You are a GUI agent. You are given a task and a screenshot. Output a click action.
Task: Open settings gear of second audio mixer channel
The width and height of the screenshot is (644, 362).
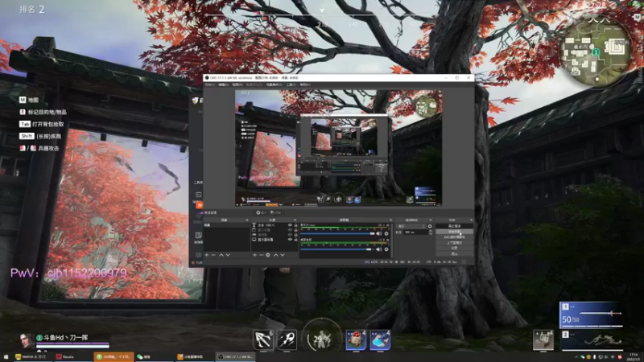(x=386, y=249)
